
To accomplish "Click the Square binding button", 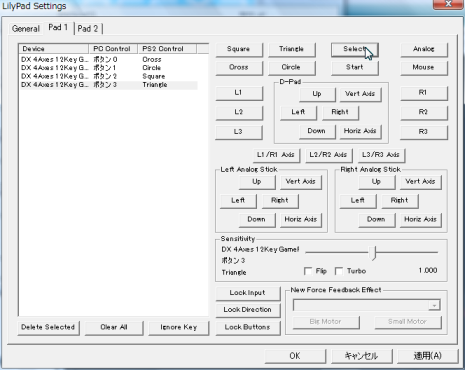I will (x=239, y=49).
